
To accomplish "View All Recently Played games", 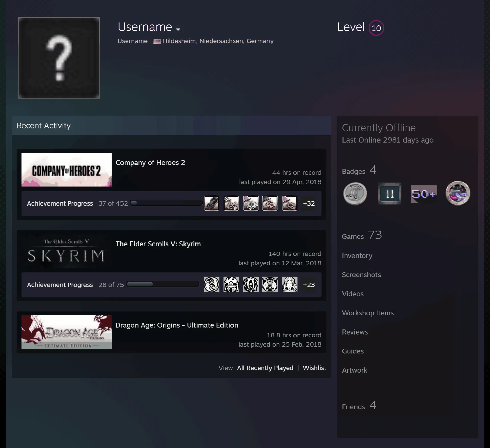I will (x=265, y=368).
